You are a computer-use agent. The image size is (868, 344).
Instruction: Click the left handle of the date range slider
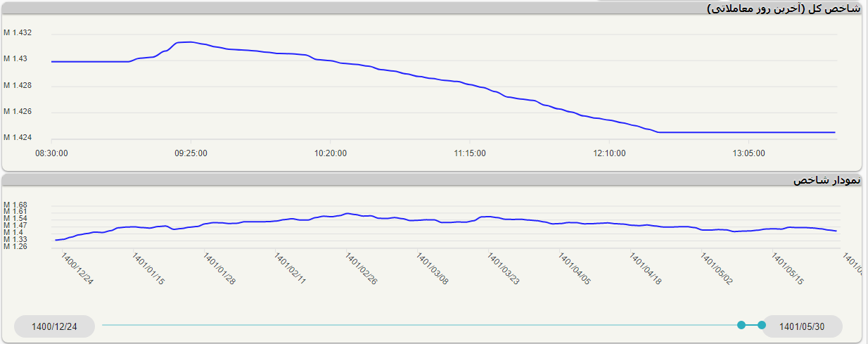[741, 325]
